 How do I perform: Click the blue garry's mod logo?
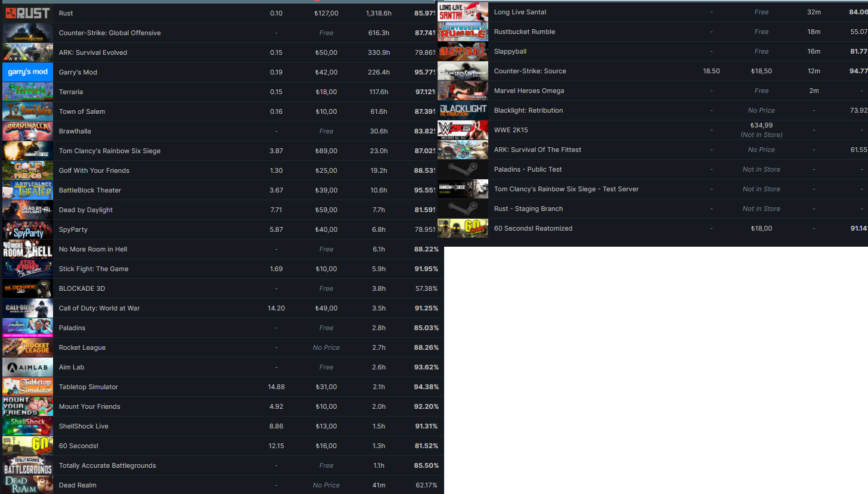(27, 72)
